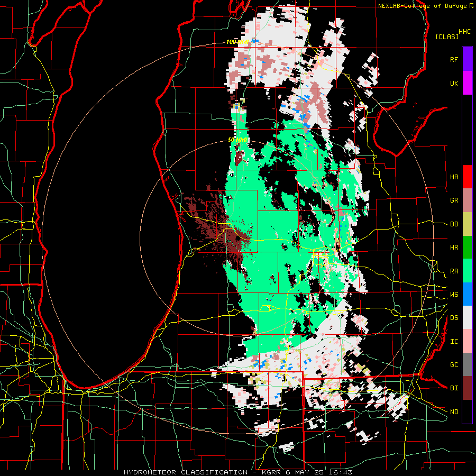Image resolution: width=476 pixels, height=476 pixels.
Task: Click the HR legend label
Action: click(454, 248)
